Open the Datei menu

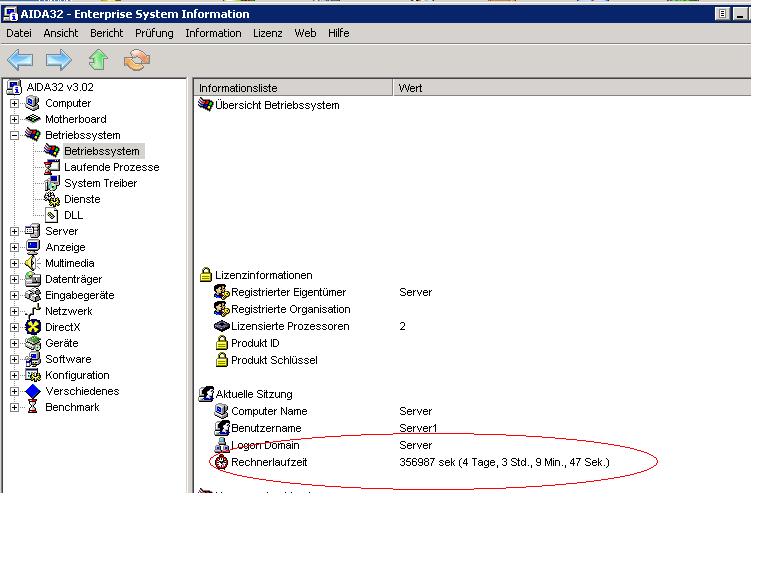click(x=19, y=33)
